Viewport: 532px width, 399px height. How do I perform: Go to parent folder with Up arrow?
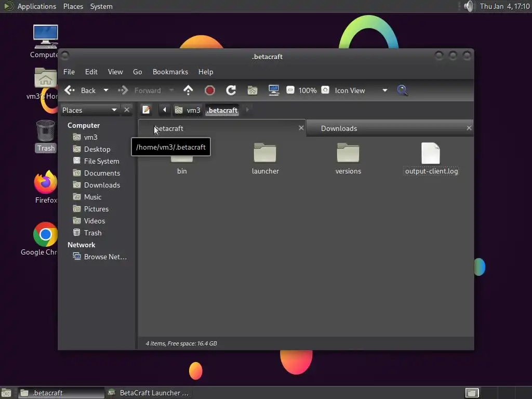pyautogui.click(x=188, y=90)
